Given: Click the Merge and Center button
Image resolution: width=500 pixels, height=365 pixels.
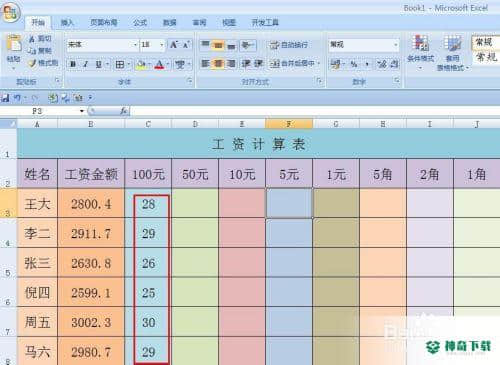Looking at the screenshot, I should click(294, 63).
